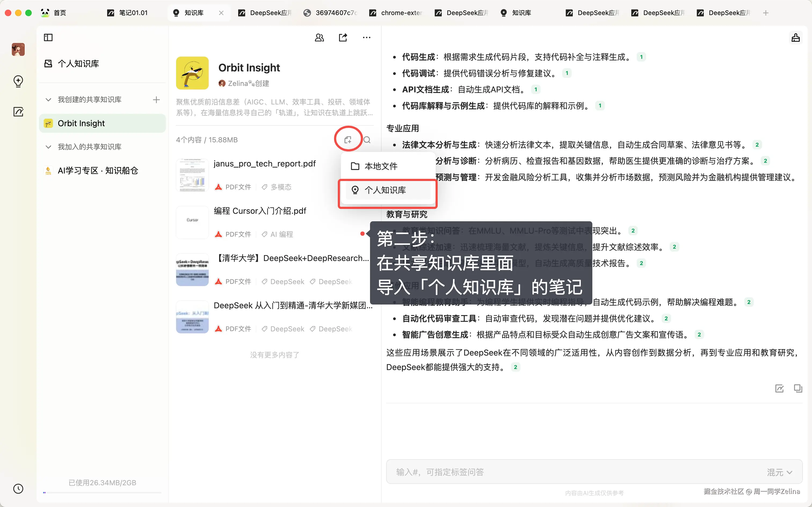The width and height of the screenshot is (812, 507).
Task: Open the inspiration lightbulb icon in left rail
Action: coord(18,81)
